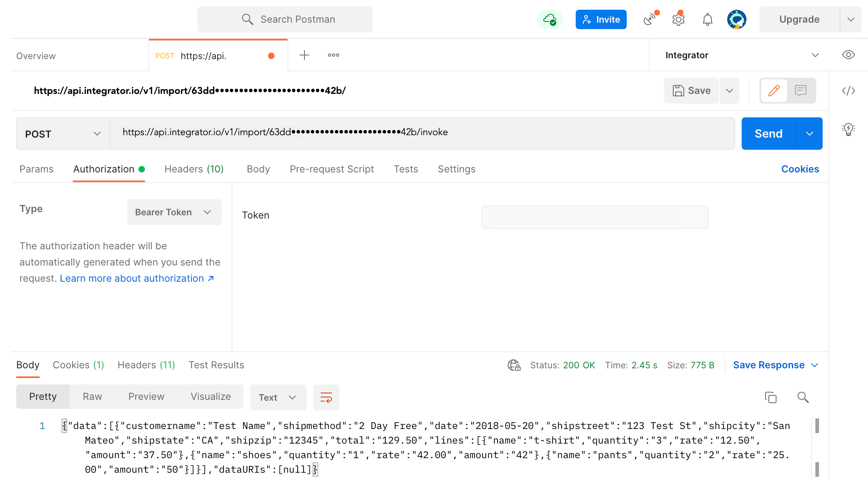Image resolution: width=868 pixels, height=480 pixels.
Task: Open the Text format dropdown
Action: pos(278,397)
